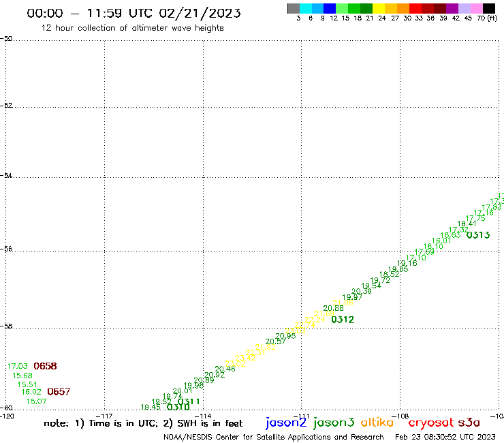Screen dimensions: 504x443
Task: Click the wave height value '15.51'
Action: [27, 384]
